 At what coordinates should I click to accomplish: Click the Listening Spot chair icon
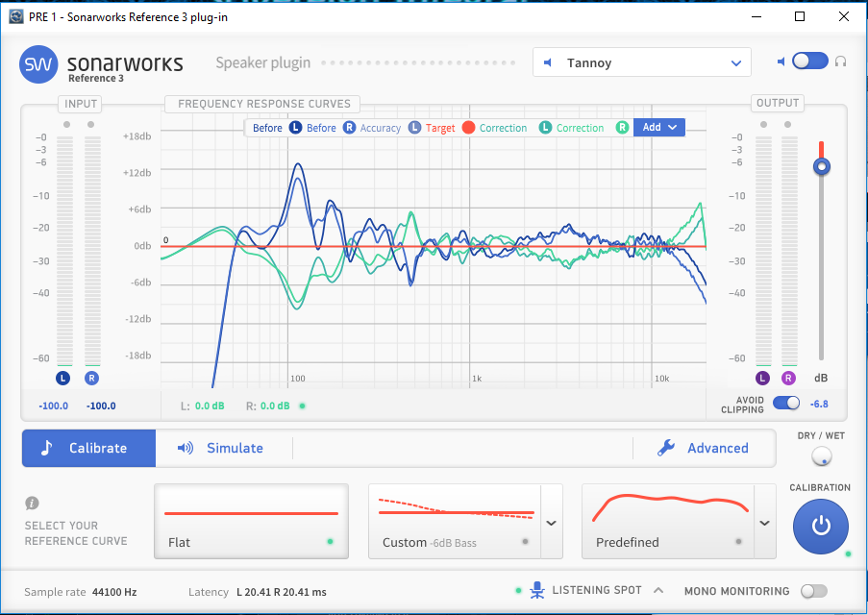click(536, 590)
